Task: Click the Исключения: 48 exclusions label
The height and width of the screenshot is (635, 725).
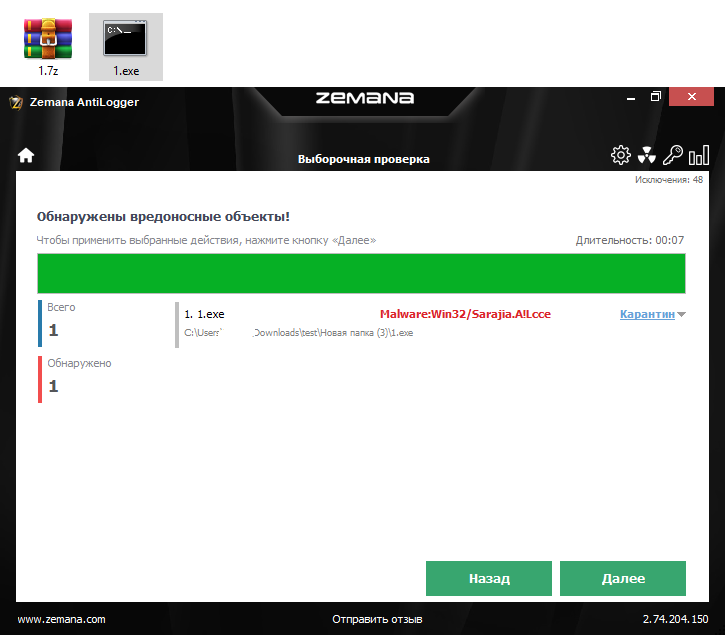Action: [669, 179]
